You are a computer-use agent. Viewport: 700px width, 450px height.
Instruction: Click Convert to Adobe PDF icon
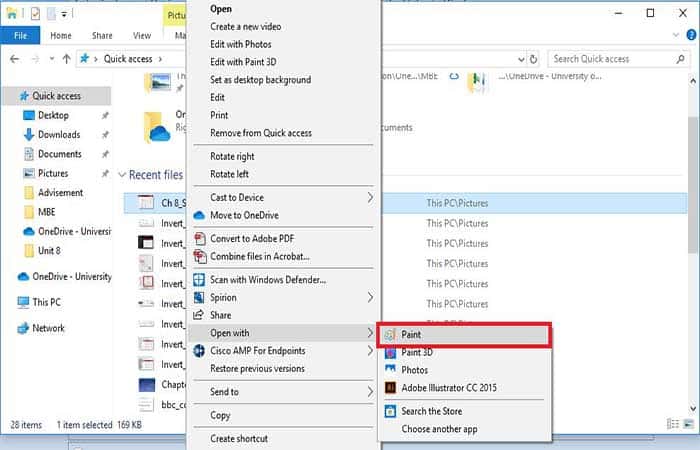(198, 239)
